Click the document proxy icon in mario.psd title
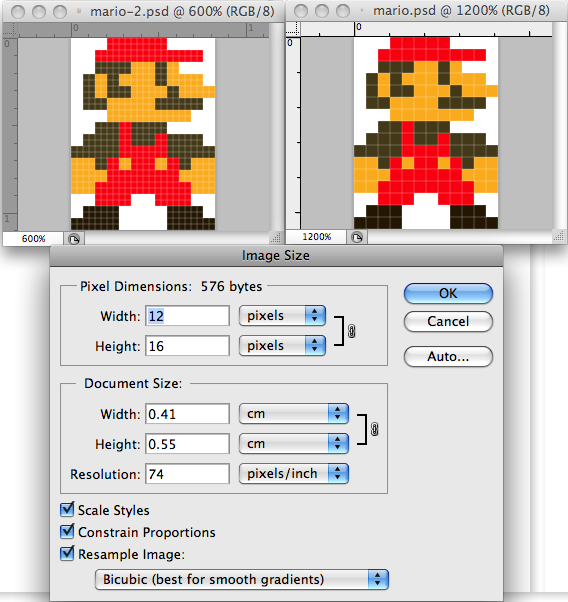This screenshot has width=568, height=602. pyautogui.click(x=362, y=10)
